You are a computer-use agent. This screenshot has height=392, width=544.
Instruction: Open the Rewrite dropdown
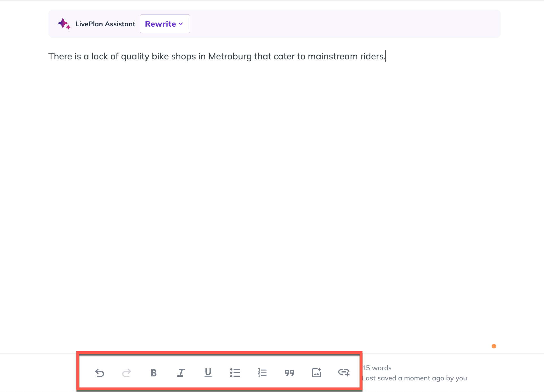[160, 24]
